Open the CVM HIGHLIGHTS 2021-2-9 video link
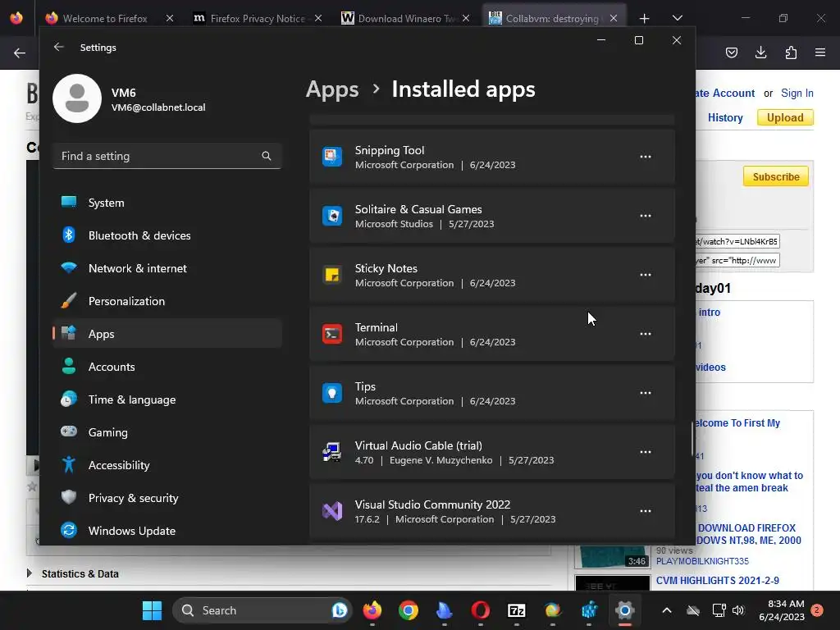Screen dimensions: 840x630 pyautogui.click(x=717, y=581)
